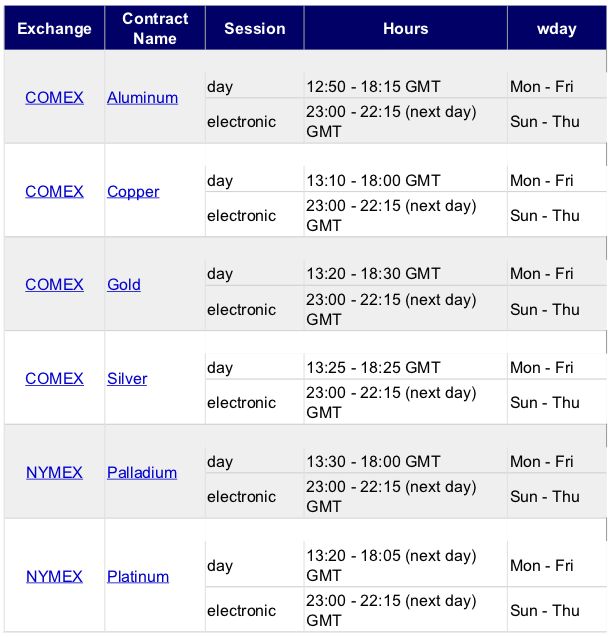This screenshot has width=612, height=637.
Task: Select the 12:50 - 18:15 GMT Aluminum hours cell
Action: [x=406, y=86]
